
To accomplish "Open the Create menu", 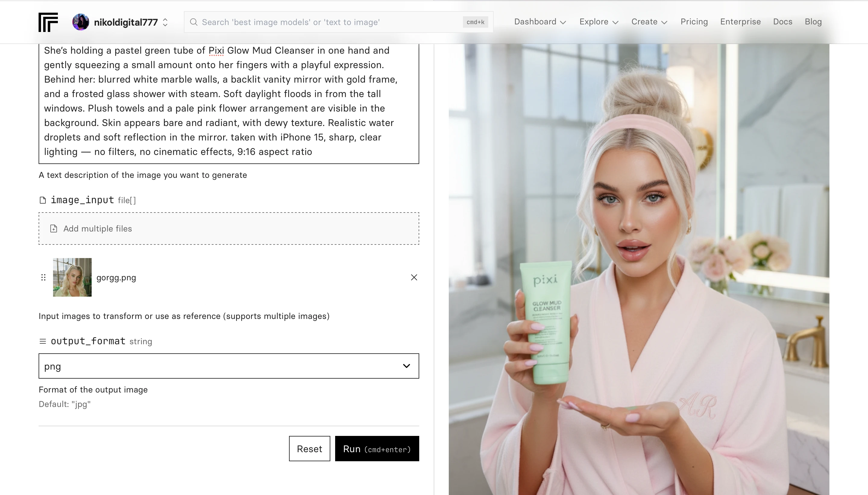I will tap(649, 22).
